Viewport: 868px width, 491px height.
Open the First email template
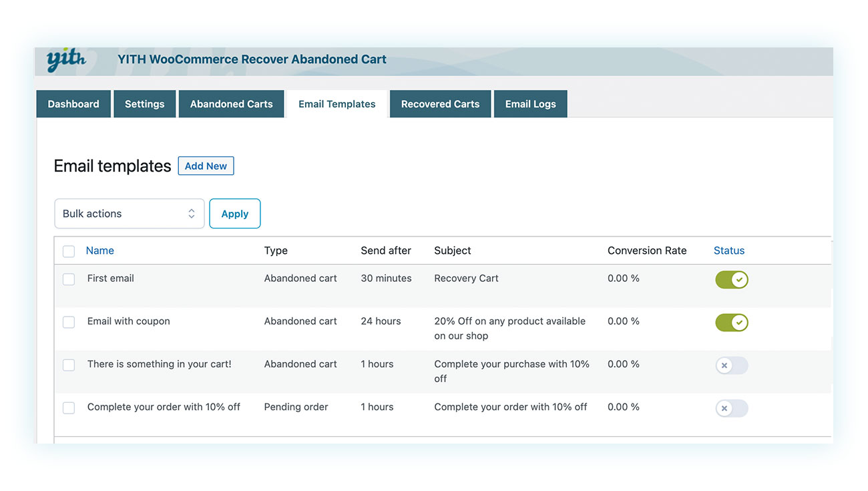coord(111,278)
